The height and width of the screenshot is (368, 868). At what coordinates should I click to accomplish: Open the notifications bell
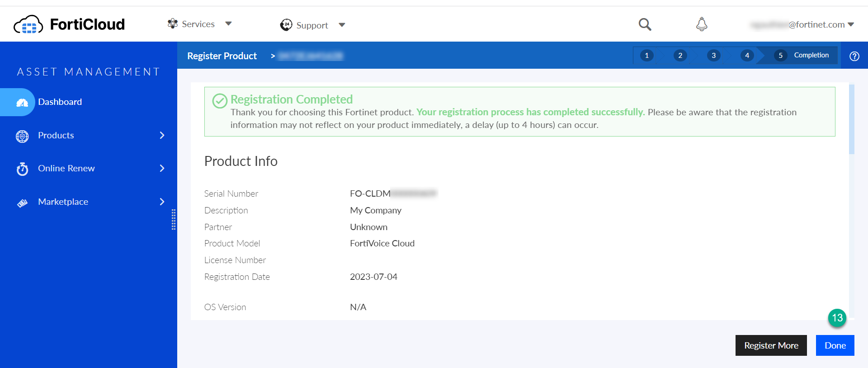tap(702, 24)
